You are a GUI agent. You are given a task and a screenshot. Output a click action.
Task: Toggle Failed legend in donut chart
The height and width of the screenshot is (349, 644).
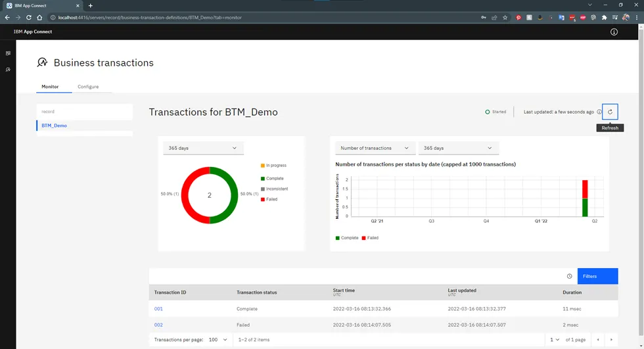pyautogui.click(x=269, y=200)
